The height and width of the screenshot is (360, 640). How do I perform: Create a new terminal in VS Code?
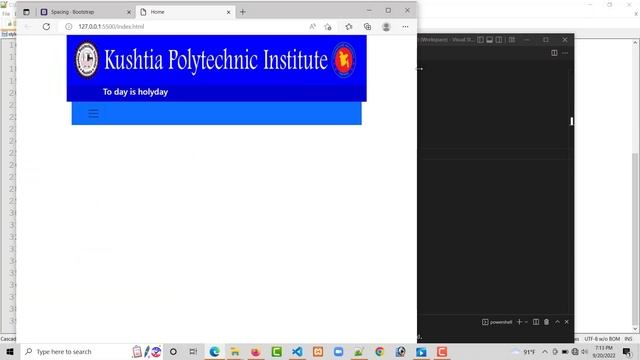pyautogui.click(x=519, y=322)
